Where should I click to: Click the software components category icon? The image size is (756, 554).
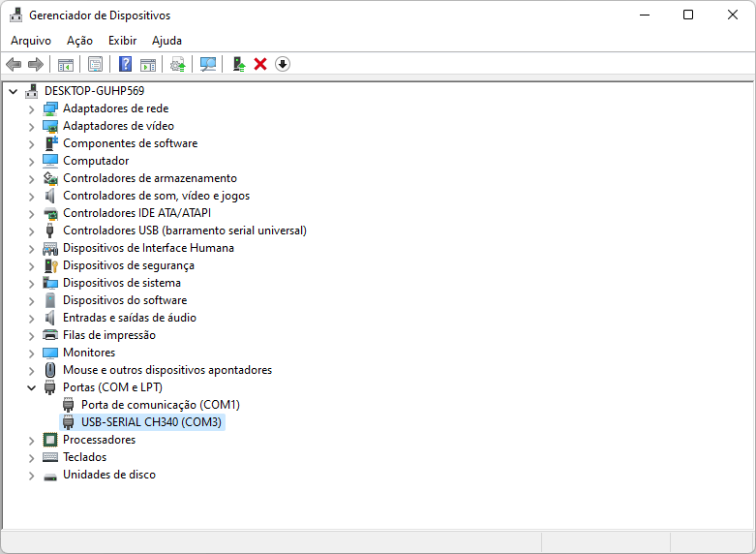point(50,143)
